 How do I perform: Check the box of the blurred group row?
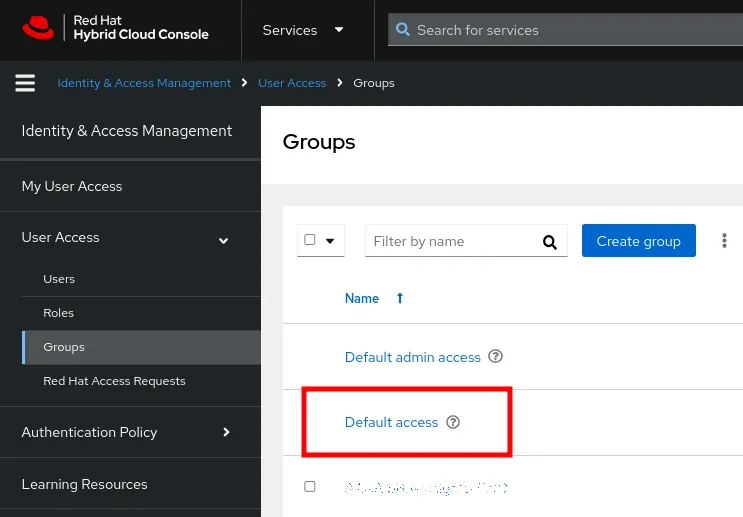tap(310, 486)
